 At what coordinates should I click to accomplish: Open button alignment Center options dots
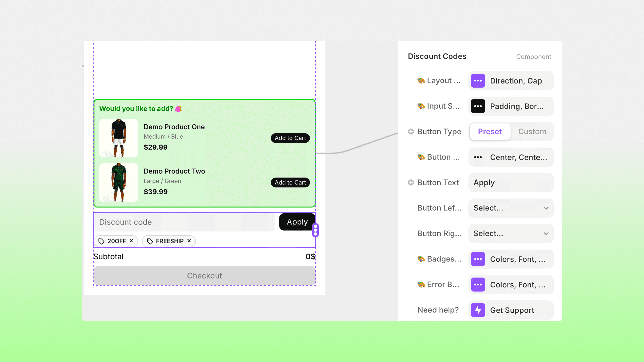pyautogui.click(x=478, y=157)
